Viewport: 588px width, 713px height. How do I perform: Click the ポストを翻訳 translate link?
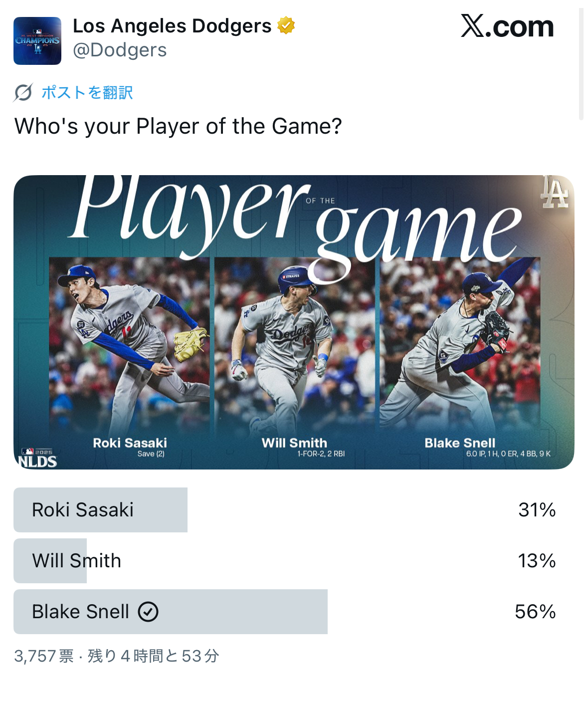(x=87, y=92)
